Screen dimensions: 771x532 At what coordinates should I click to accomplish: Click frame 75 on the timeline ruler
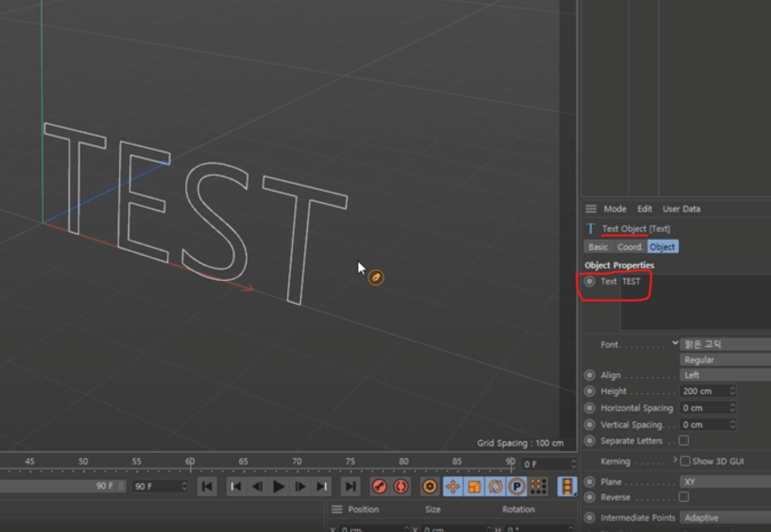click(x=350, y=462)
